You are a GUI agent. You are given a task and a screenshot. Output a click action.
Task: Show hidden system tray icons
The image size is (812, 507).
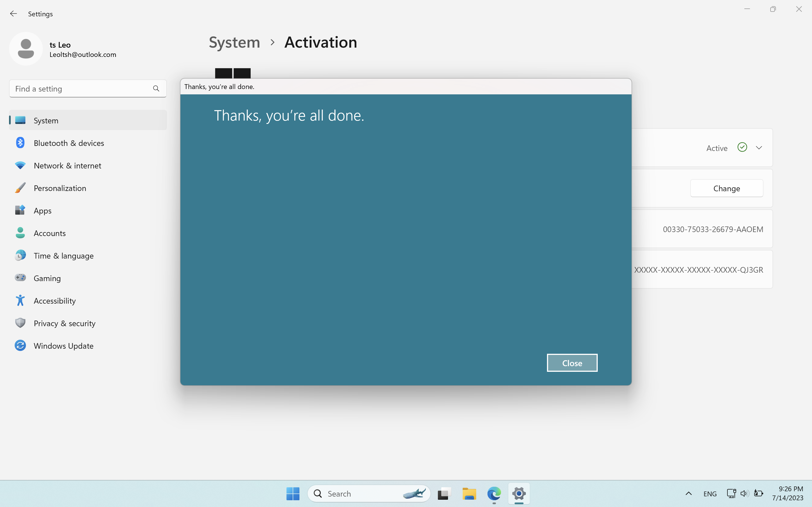click(688, 493)
